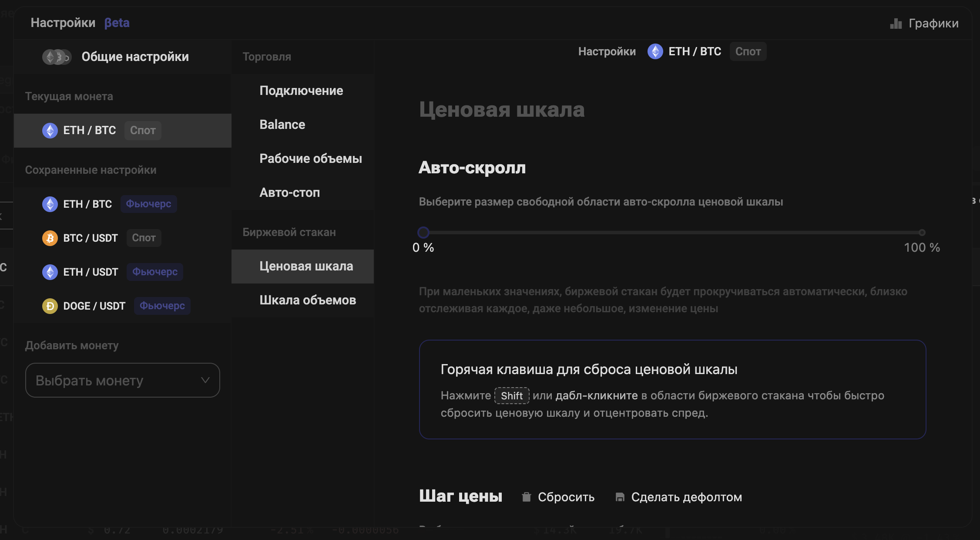This screenshot has width=980, height=540.
Task: Open the Выбрать монету dropdown
Action: 123,380
